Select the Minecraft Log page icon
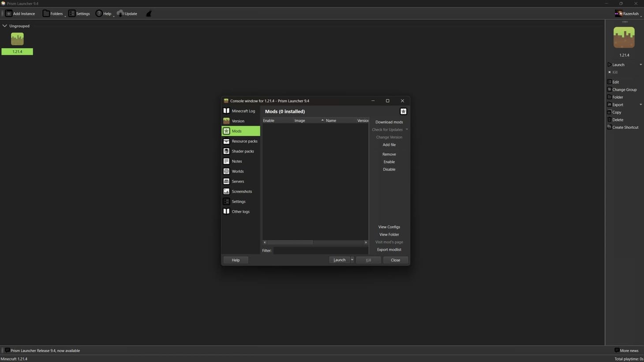 pyautogui.click(x=227, y=111)
